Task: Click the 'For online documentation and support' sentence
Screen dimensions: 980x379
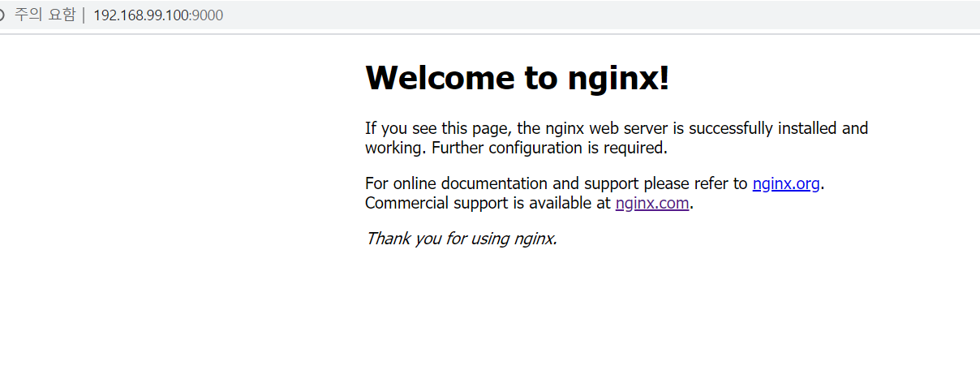Action: pyautogui.click(x=595, y=183)
